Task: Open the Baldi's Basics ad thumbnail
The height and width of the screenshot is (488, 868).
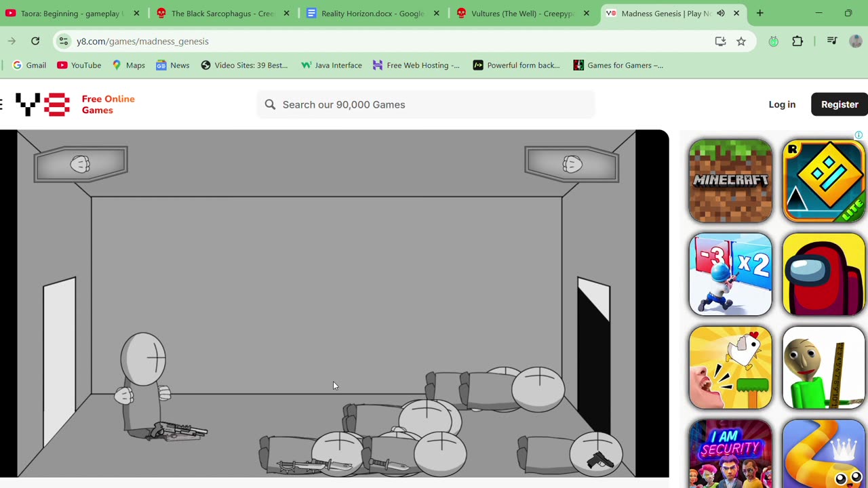Action: pyautogui.click(x=824, y=368)
